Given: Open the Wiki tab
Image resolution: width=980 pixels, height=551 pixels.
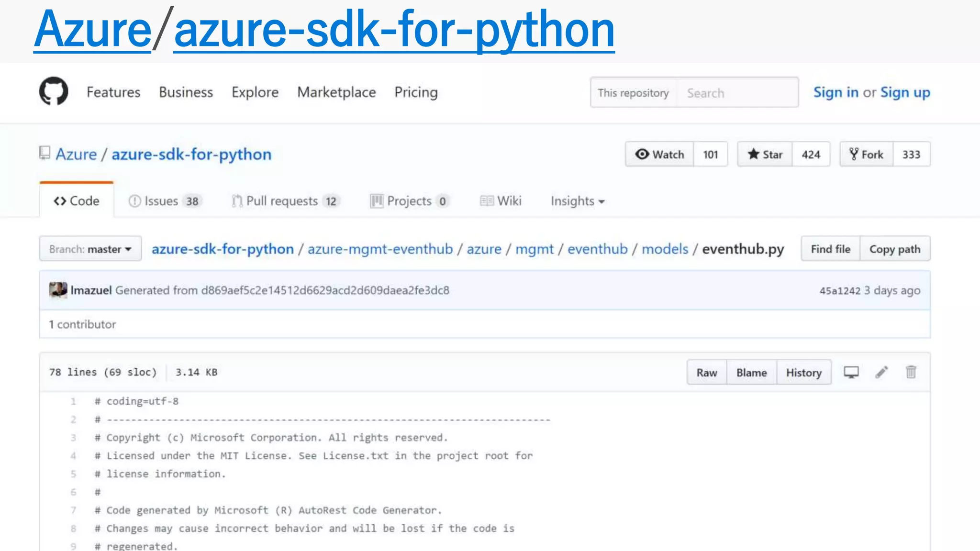Looking at the screenshot, I should pos(501,201).
